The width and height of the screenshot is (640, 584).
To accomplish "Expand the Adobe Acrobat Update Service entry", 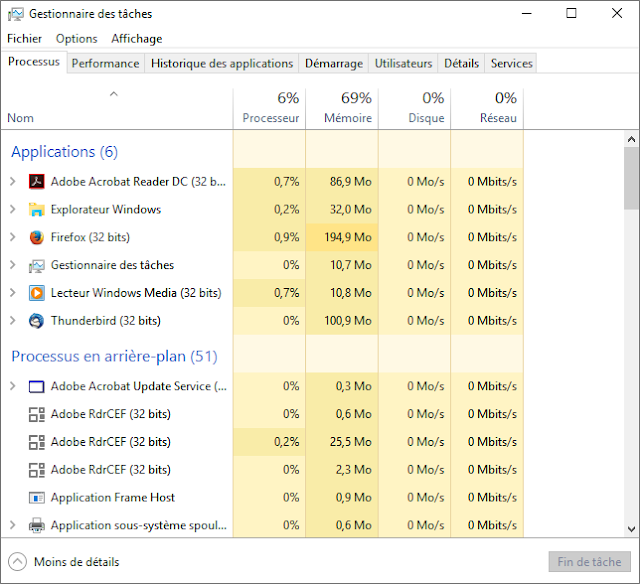I will 13,386.
